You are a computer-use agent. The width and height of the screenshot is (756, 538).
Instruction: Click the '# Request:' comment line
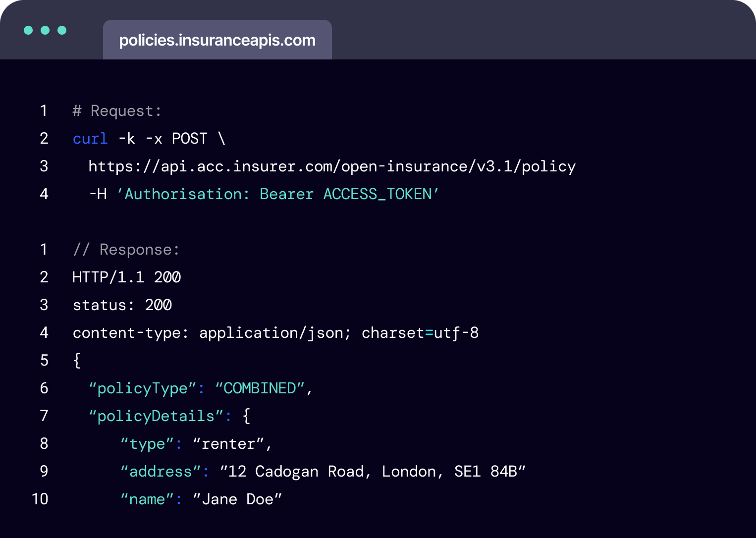click(x=117, y=111)
